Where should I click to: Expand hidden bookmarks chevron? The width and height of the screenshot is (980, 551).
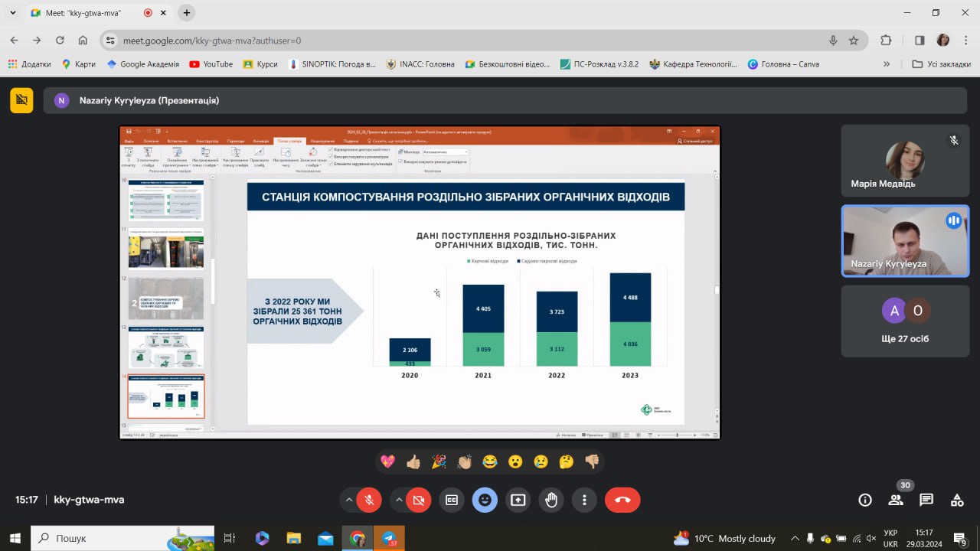tap(887, 64)
